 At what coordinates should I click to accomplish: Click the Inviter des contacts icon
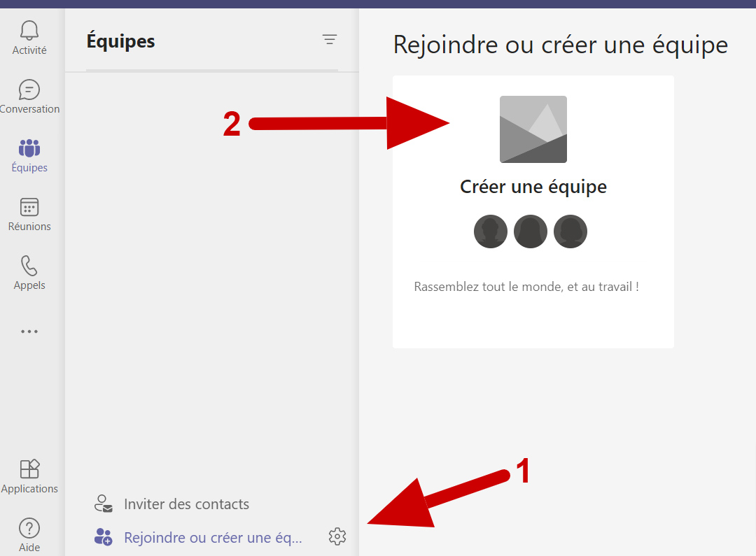pyautogui.click(x=104, y=504)
